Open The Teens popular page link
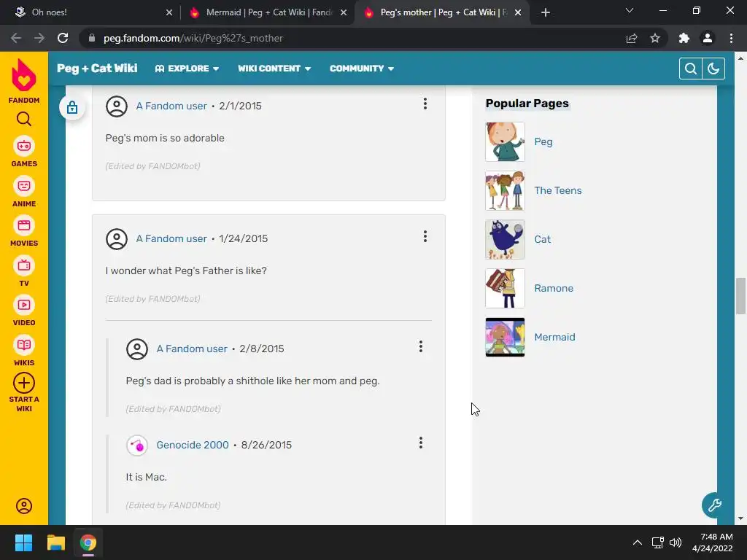Image resolution: width=747 pixels, height=560 pixels. 558,190
